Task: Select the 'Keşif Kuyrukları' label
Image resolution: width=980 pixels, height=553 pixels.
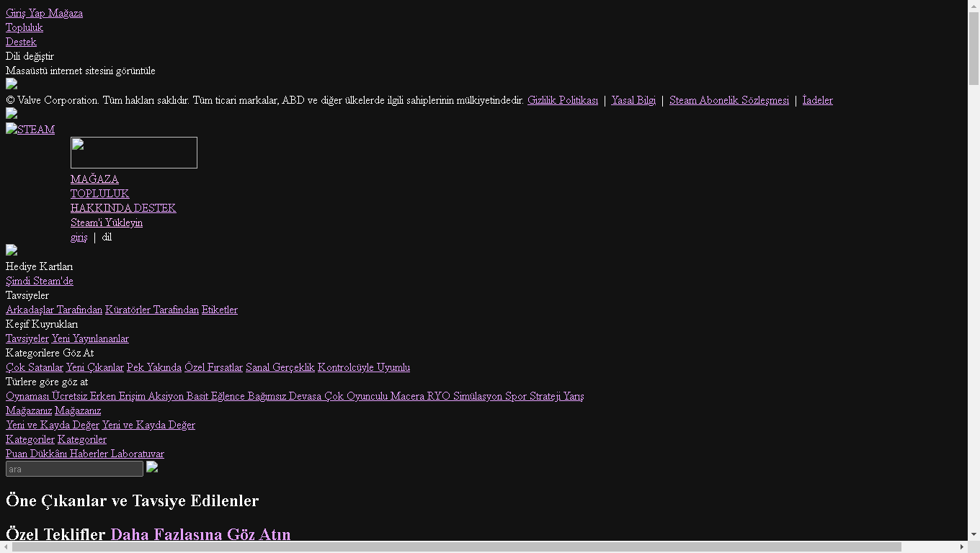Action: click(x=42, y=324)
